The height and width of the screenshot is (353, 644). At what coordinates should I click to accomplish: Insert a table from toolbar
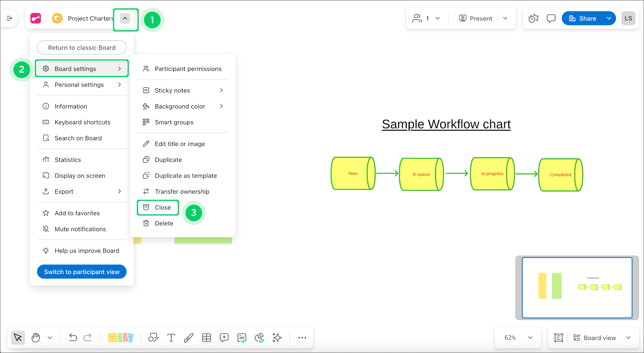(206, 338)
